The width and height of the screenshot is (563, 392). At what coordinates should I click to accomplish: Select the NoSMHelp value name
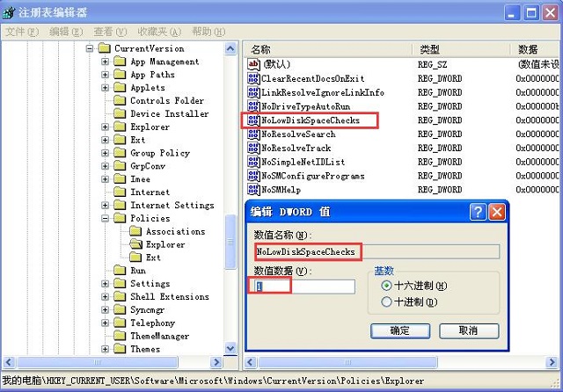tap(281, 190)
